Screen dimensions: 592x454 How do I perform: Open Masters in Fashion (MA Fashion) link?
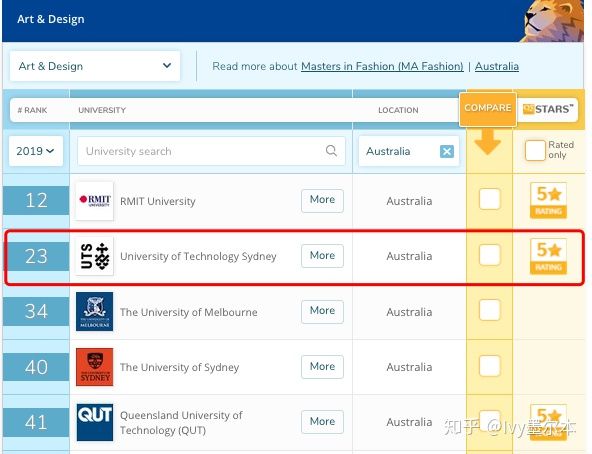(x=382, y=66)
